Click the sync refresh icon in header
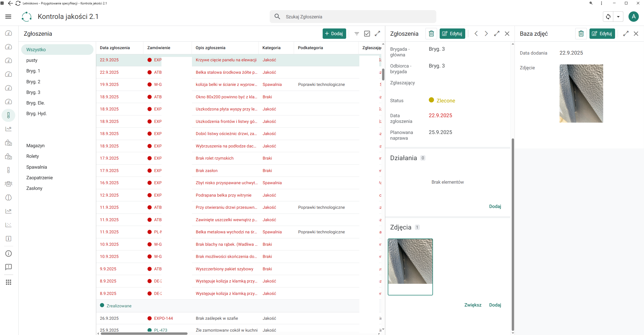This screenshot has height=335, width=644. pyautogui.click(x=608, y=17)
